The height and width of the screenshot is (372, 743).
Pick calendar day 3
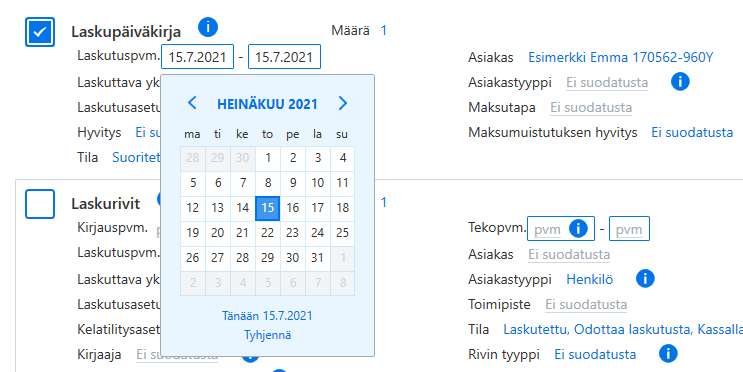click(x=317, y=158)
